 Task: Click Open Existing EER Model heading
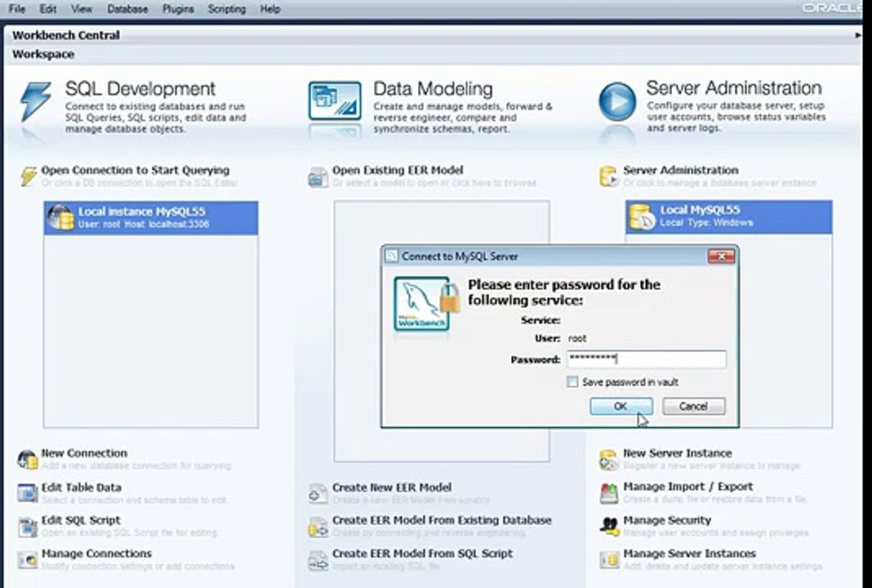[x=398, y=170]
